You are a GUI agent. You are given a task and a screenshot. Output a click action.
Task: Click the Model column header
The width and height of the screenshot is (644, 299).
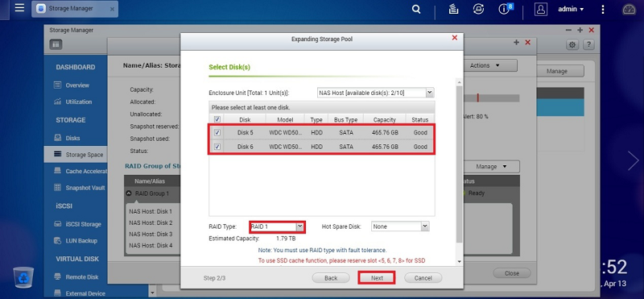(x=285, y=120)
